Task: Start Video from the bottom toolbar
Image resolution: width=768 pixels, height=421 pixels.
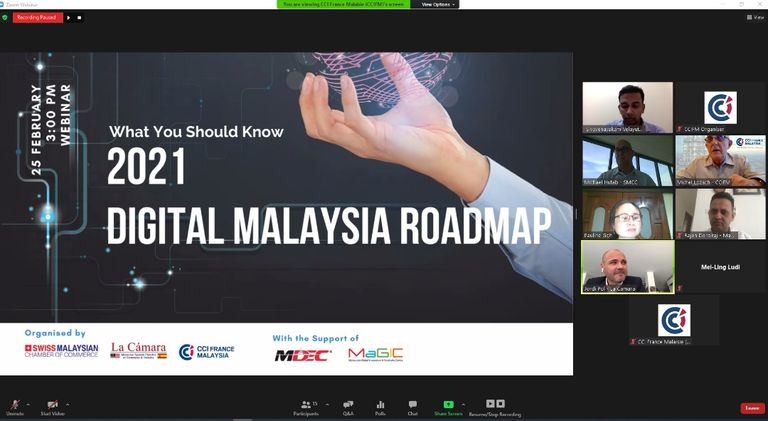Action: (x=53, y=405)
